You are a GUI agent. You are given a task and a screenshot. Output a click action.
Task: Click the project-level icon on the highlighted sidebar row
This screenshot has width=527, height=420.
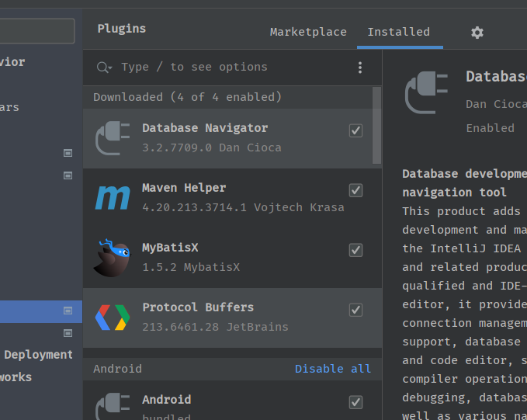pyautogui.click(x=68, y=311)
